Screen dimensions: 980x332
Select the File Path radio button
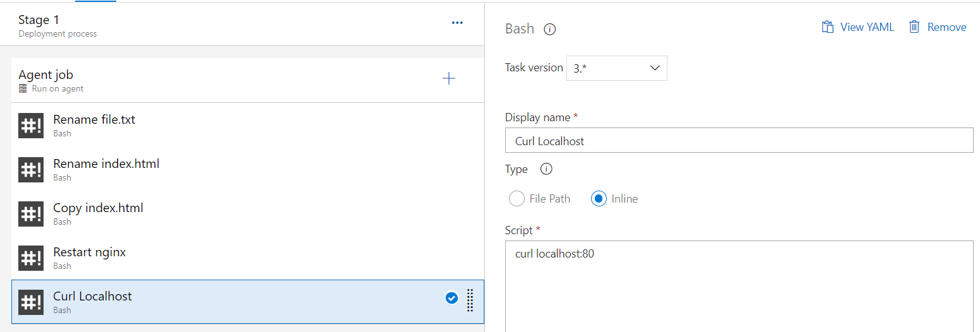pos(517,199)
